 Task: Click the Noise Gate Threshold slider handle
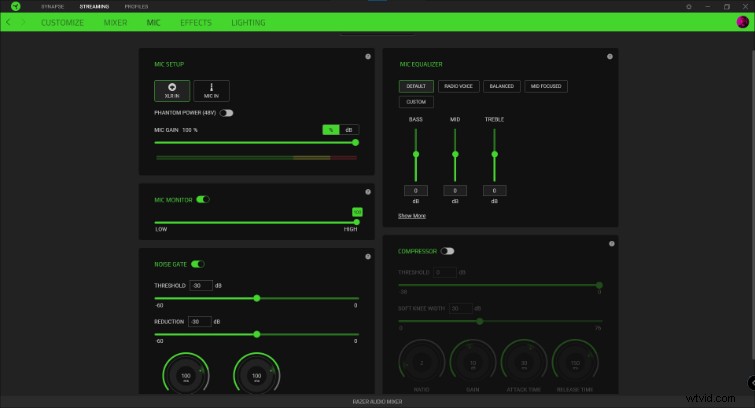click(257, 298)
